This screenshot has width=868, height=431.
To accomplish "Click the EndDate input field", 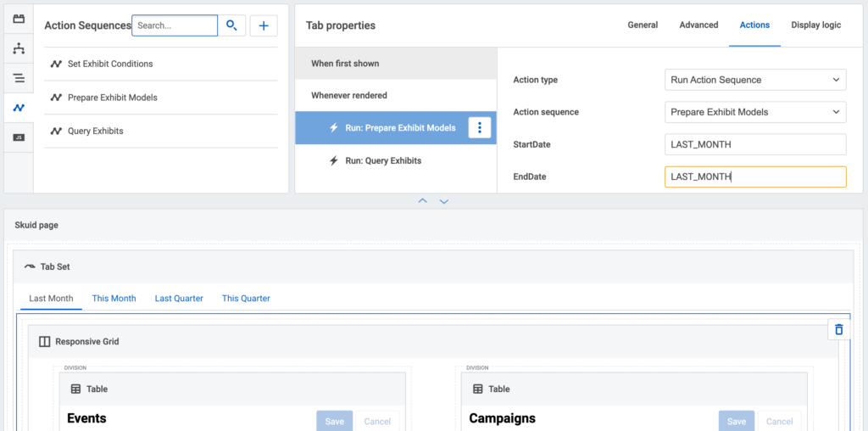I will click(x=755, y=176).
